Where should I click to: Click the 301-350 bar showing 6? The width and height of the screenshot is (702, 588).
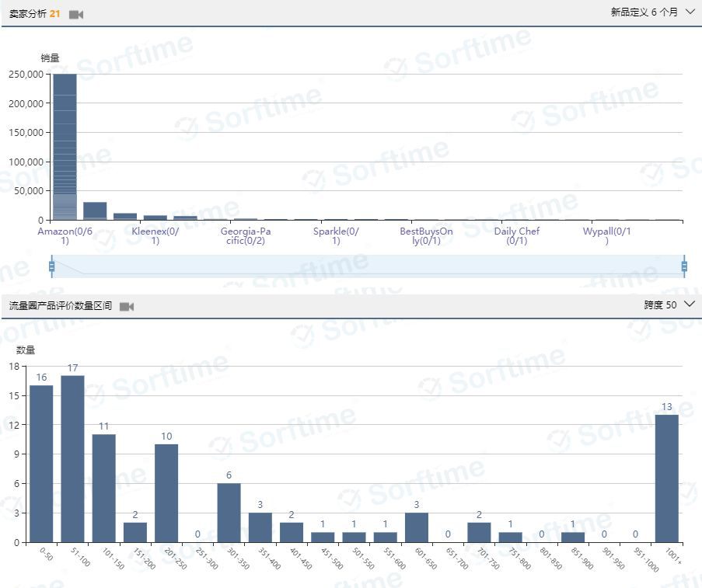(229, 513)
